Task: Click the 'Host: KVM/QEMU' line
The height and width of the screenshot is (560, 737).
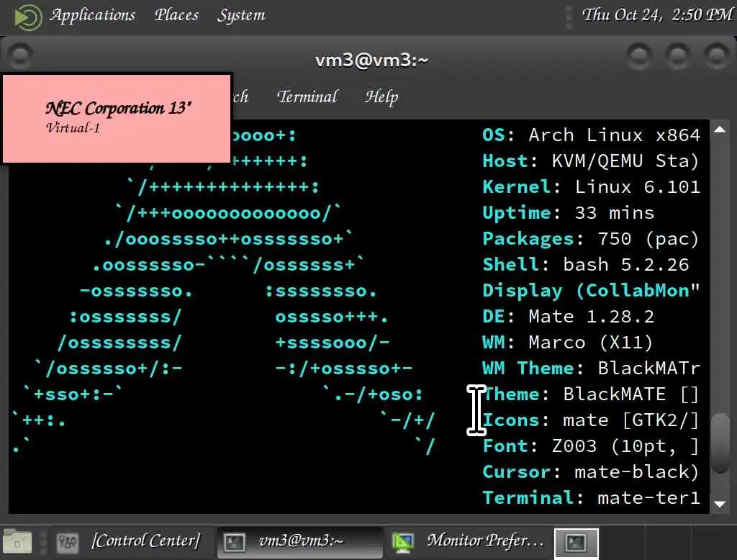Action: (x=590, y=161)
